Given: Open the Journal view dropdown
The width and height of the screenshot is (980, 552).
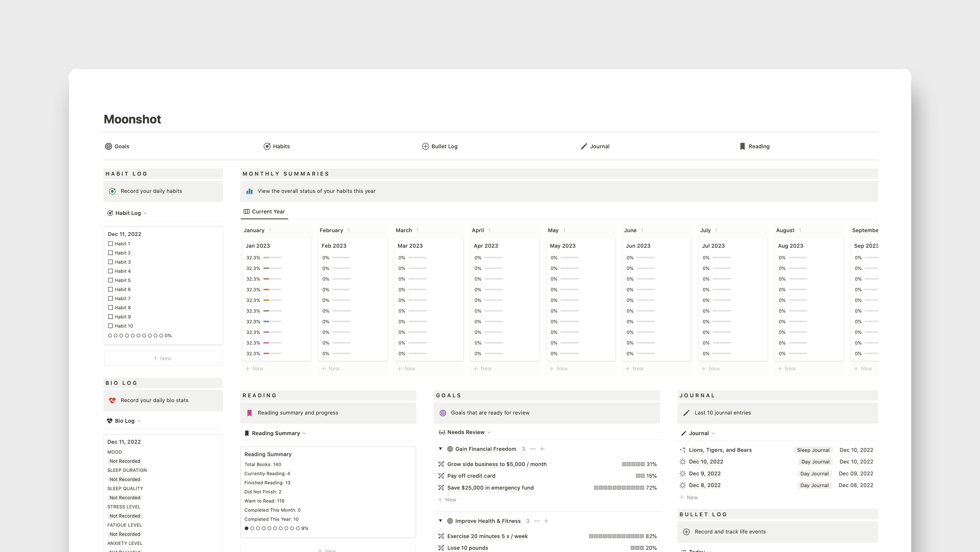Looking at the screenshot, I should tap(698, 433).
